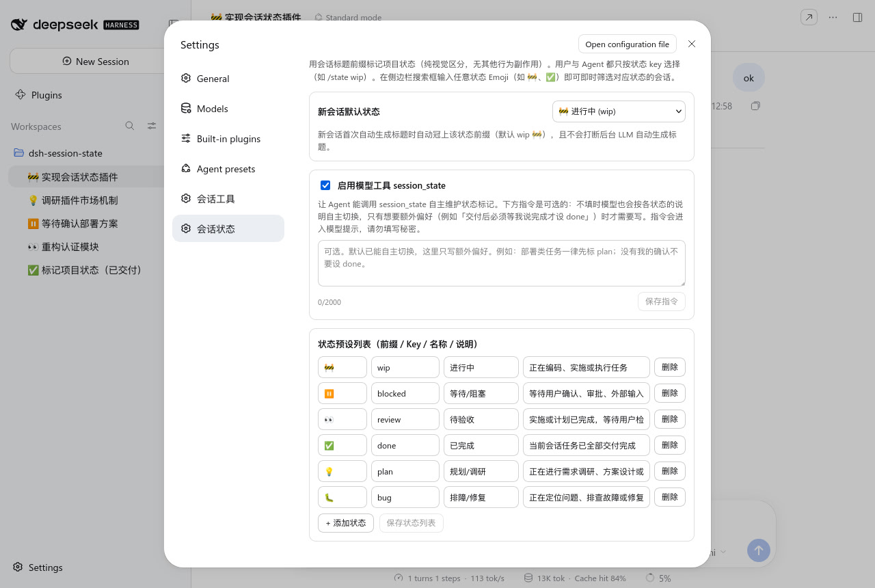This screenshot has width=875, height=588.
Task: Switch to the General settings tab
Action: [228, 79]
